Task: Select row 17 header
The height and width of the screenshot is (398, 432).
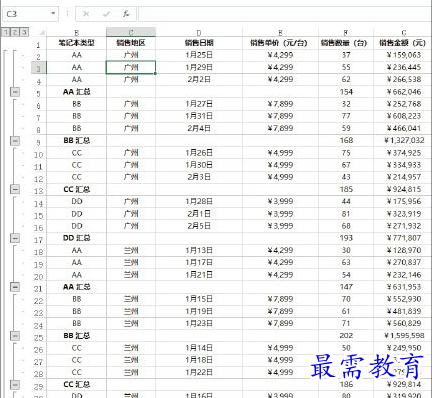Action: 39,239
